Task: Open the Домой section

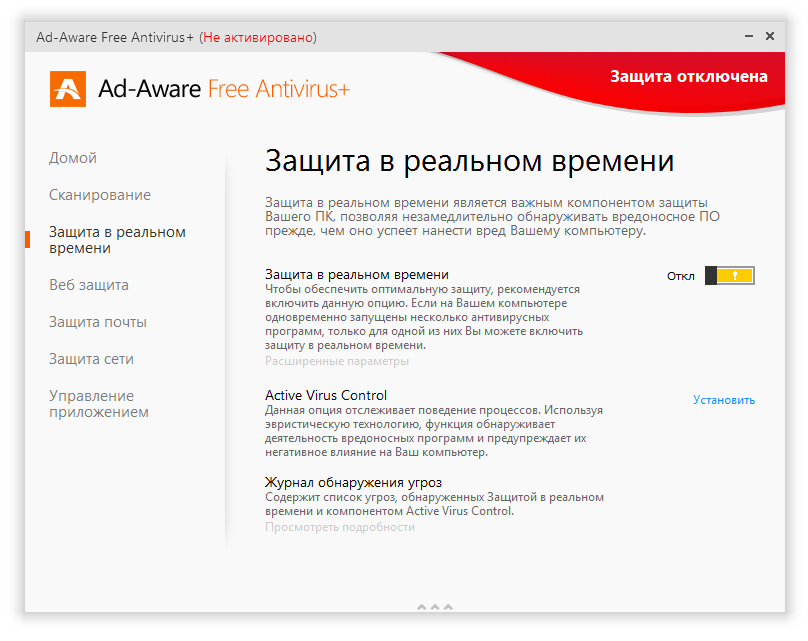Action: click(x=73, y=158)
